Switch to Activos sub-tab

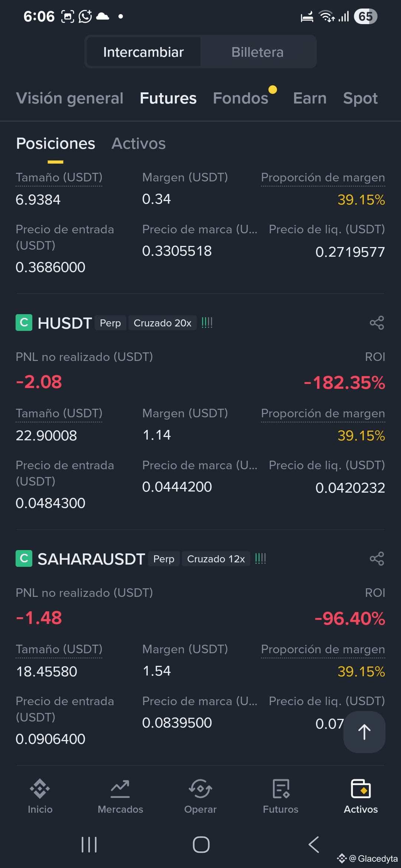138,144
